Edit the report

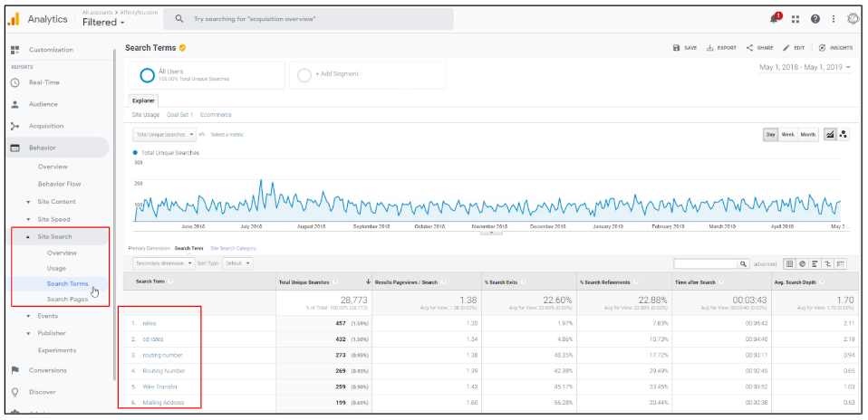(x=794, y=48)
